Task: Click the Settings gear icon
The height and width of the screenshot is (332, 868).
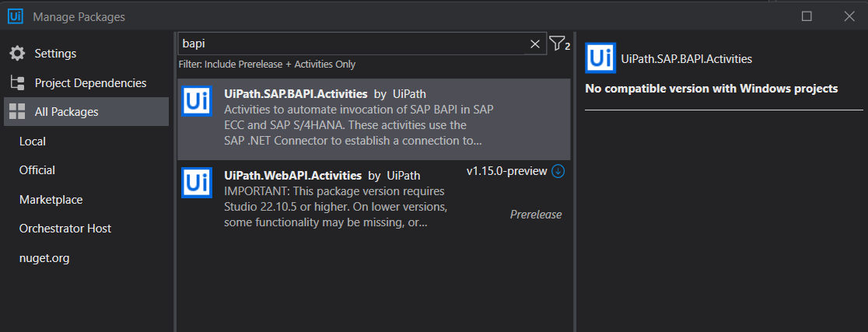Action: point(17,54)
